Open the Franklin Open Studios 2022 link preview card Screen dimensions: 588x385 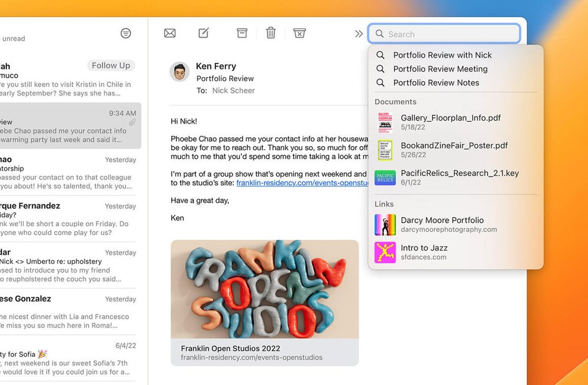click(265, 303)
